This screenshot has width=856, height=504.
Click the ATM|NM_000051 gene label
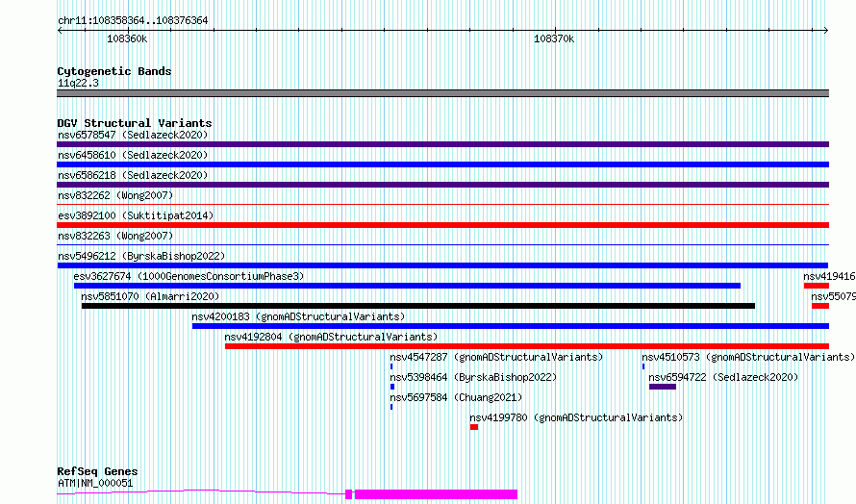(x=95, y=483)
